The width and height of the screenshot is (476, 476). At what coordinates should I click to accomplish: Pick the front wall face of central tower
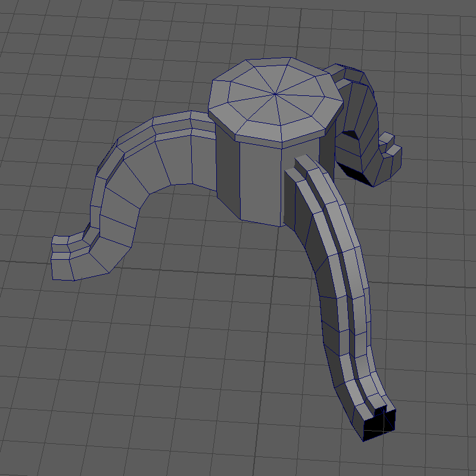pos(260,183)
